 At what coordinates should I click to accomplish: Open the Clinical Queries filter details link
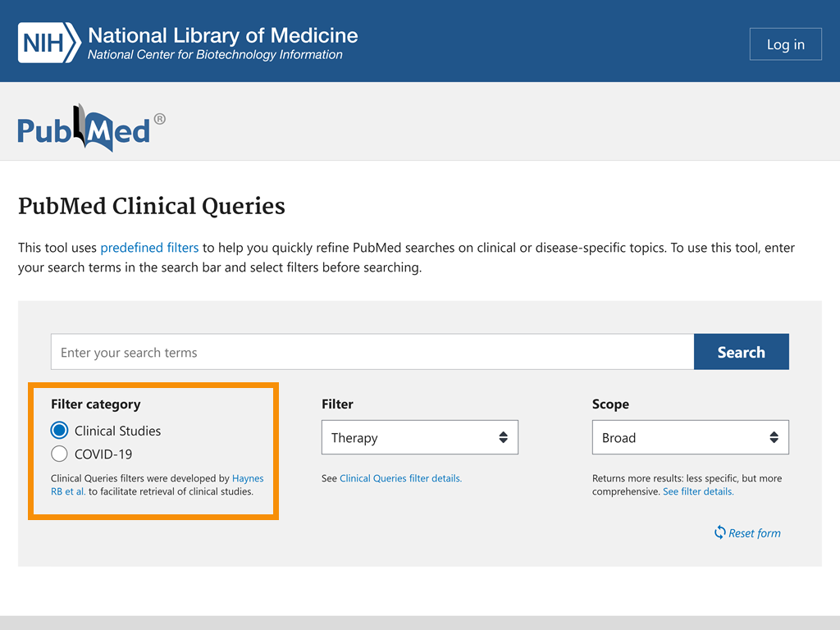tap(400, 478)
